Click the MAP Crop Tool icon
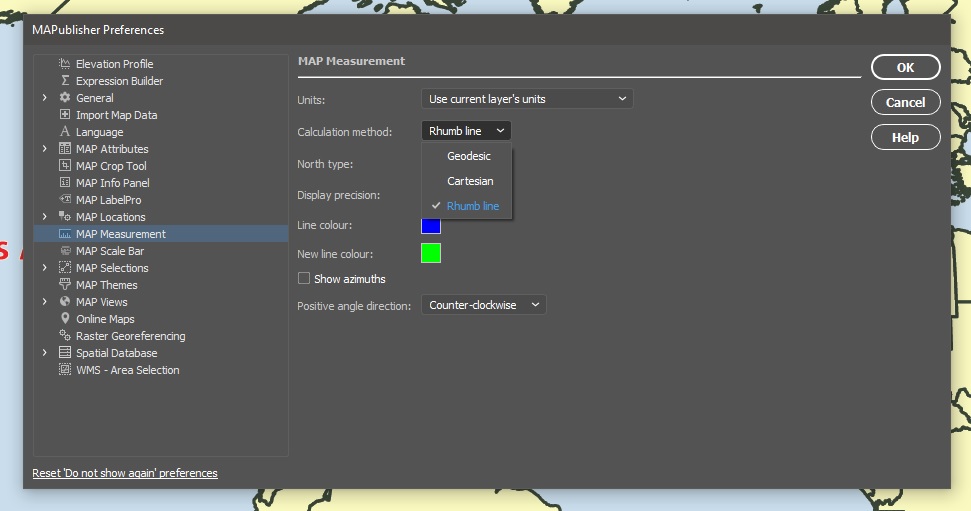This screenshot has width=971, height=511. click(64, 165)
